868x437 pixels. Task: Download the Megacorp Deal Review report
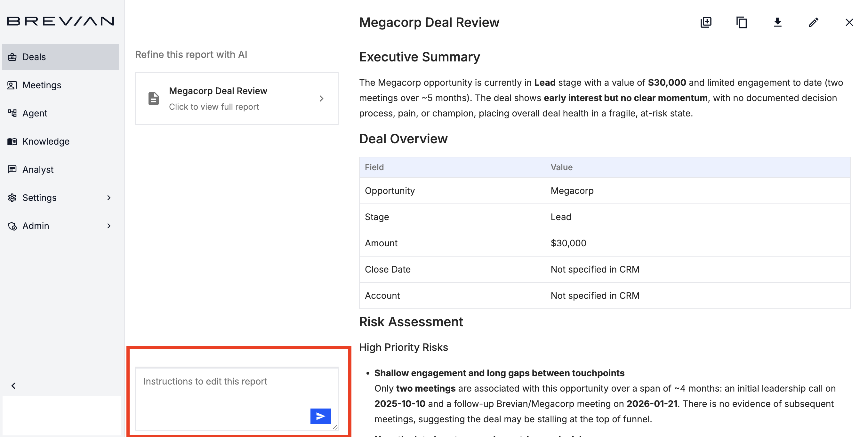point(777,23)
